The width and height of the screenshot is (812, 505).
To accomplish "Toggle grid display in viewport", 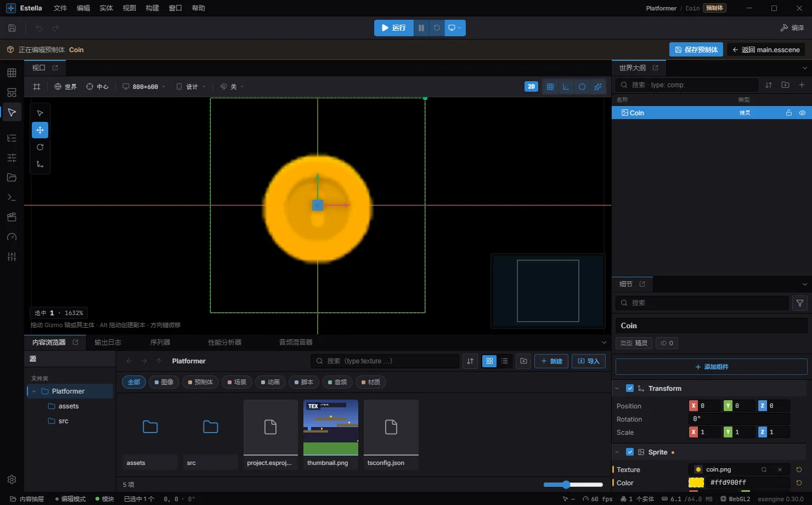I will [x=550, y=87].
